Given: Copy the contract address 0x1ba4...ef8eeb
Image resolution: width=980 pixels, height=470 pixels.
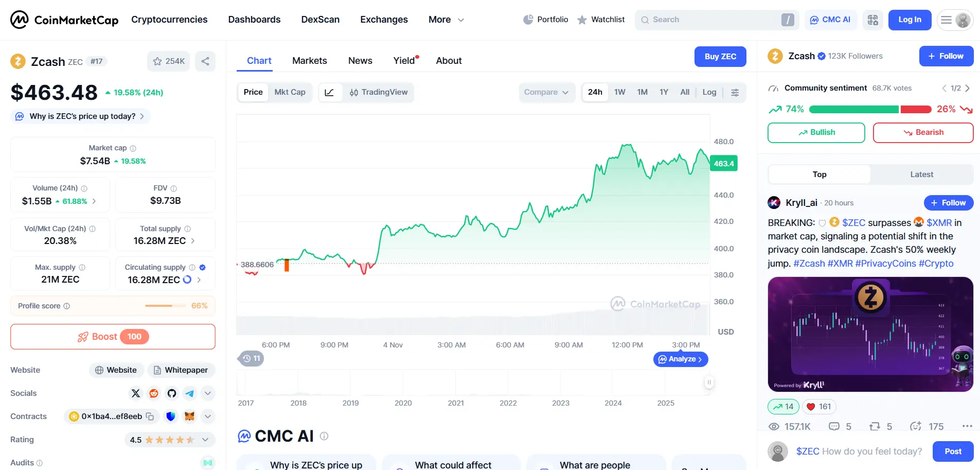Looking at the screenshot, I should tap(150, 416).
